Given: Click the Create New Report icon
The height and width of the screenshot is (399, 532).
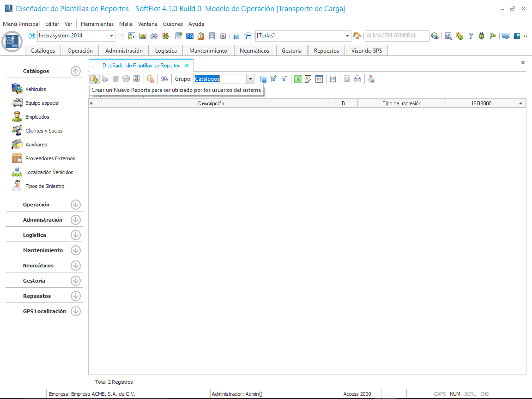Looking at the screenshot, I should coord(94,79).
